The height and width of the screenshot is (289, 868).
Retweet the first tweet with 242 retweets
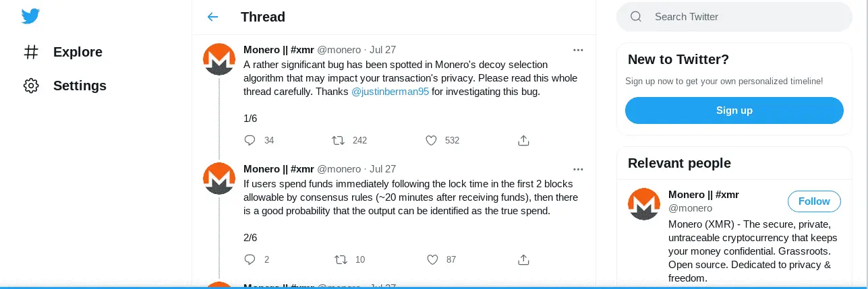point(339,140)
